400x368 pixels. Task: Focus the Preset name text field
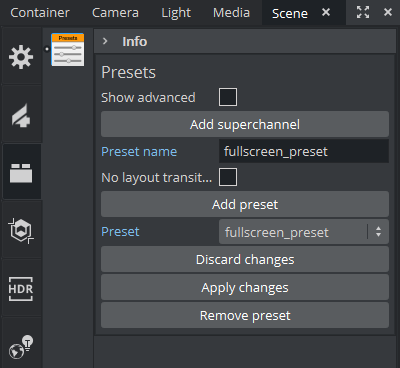click(304, 151)
